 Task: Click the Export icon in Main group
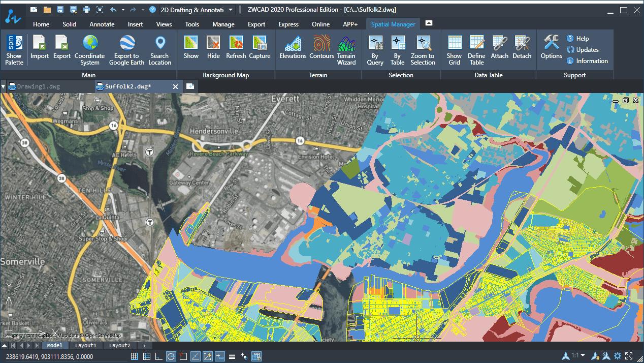pyautogui.click(x=62, y=47)
